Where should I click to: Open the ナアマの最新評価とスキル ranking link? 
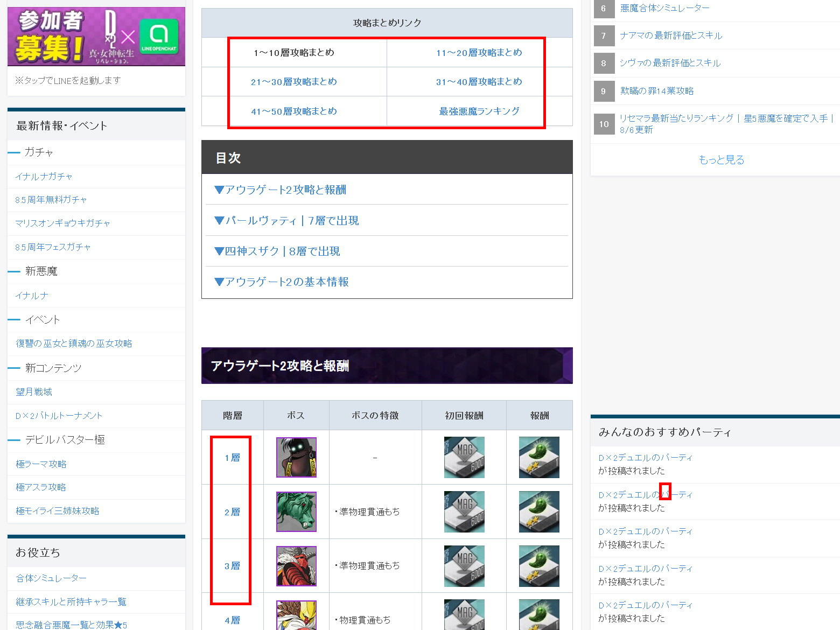[671, 36]
